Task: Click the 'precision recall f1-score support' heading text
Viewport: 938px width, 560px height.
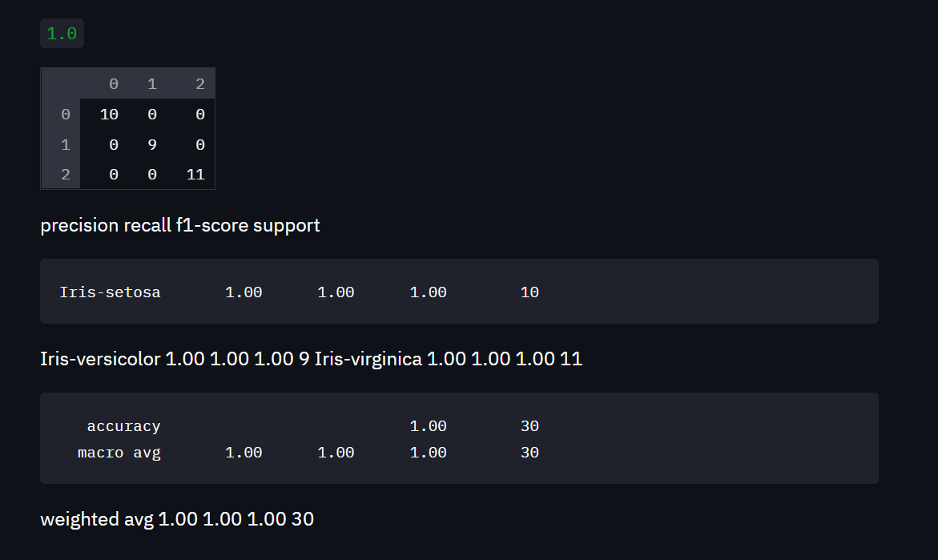Action: click(180, 226)
